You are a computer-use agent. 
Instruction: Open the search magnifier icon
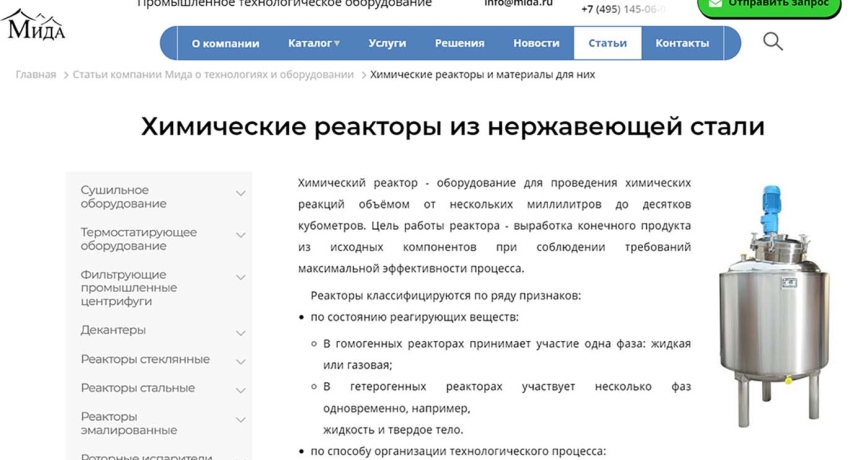[772, 42]
